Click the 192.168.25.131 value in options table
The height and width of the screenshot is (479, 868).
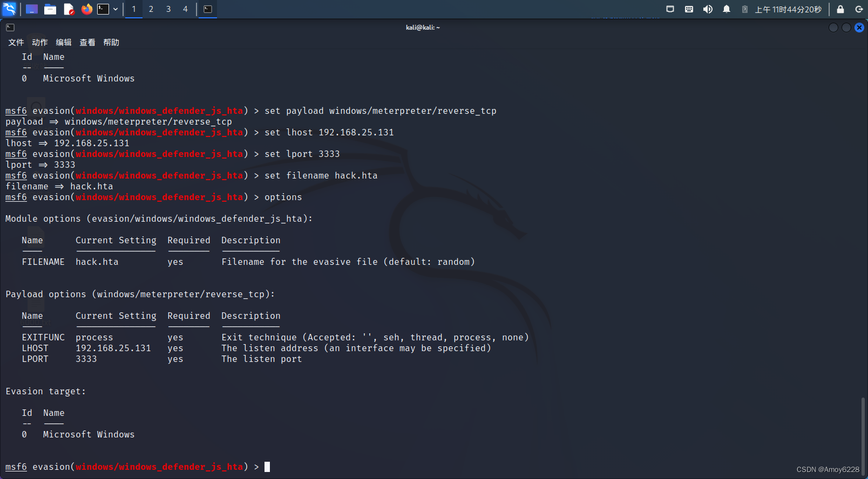(113, 348)
